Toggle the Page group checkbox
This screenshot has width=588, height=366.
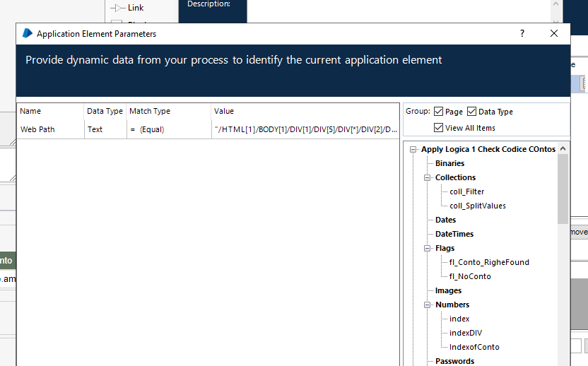439,112
